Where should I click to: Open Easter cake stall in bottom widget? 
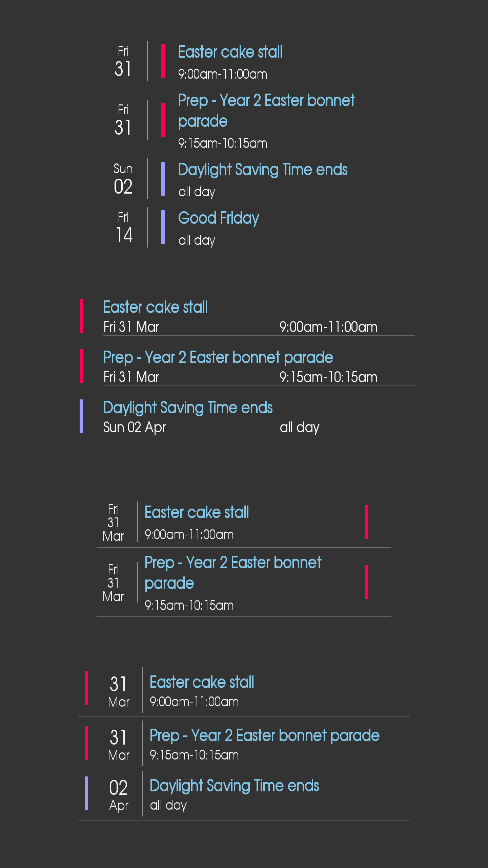tap(202, 682)
